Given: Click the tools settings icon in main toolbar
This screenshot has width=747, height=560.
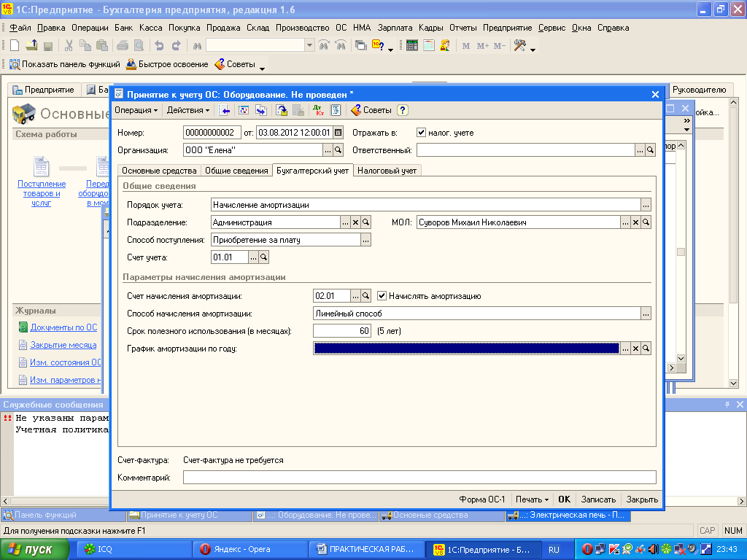Looking at the screenshot, I should [519, 46].
